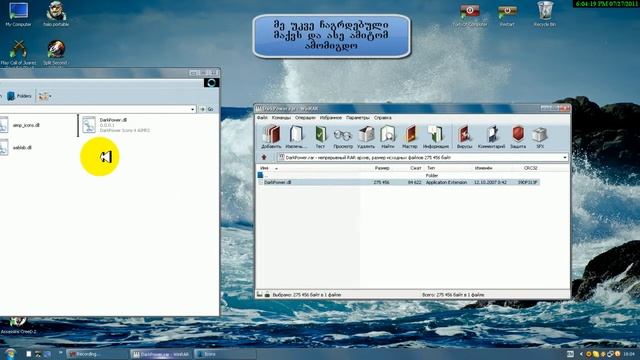Toggle the Folders button in Explorer window

pos(19,96)
